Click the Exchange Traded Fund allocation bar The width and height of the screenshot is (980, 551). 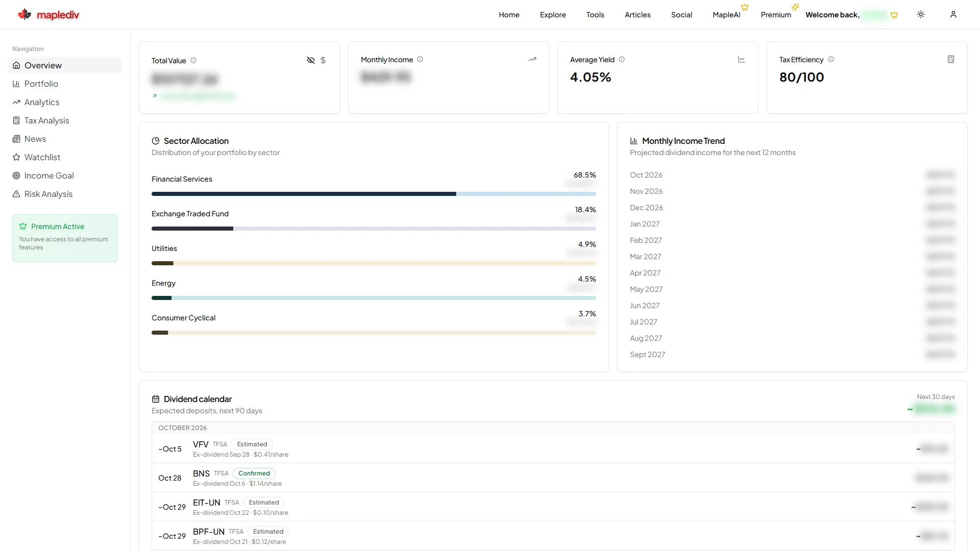[374, 229]
